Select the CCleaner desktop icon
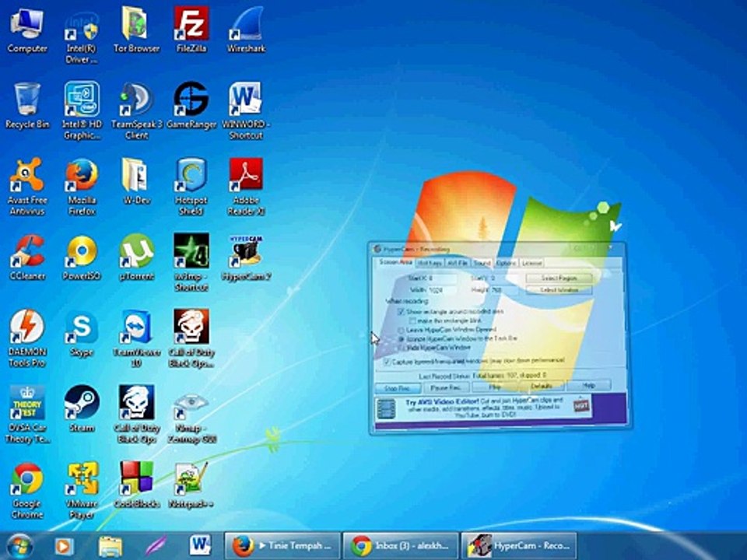The height and width of the screenshot is (560, 747). tap(27, 257)
